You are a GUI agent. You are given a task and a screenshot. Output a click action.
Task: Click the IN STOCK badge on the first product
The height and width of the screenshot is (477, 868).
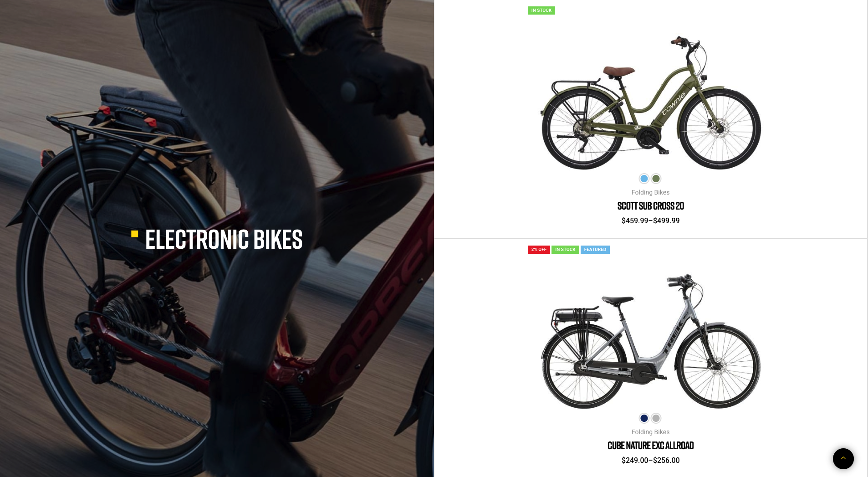coord(541,10)
